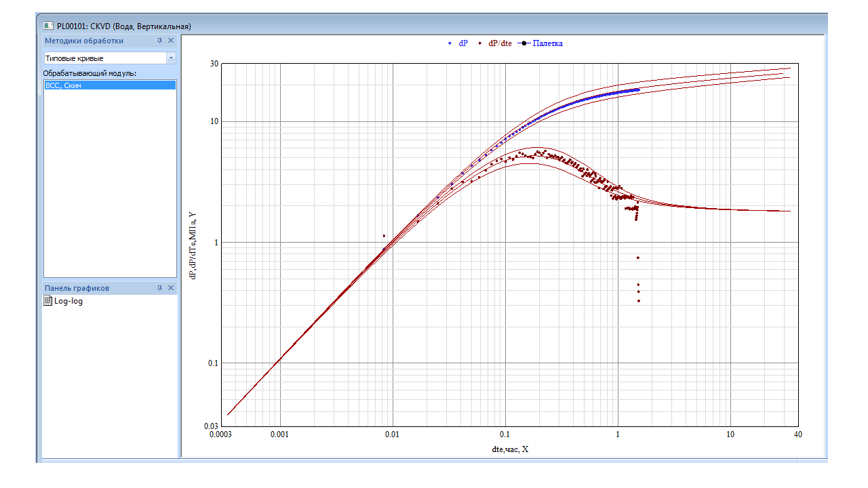Click the blue dP legend marker
This screenshot has height=488, width=868.
tap(449, 43)
